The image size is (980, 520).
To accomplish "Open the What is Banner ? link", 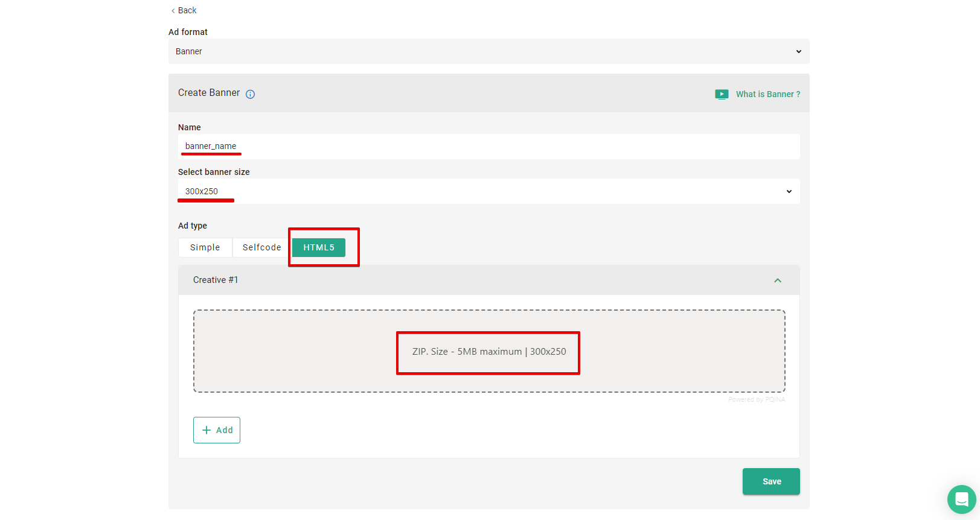I will (767, 94).
